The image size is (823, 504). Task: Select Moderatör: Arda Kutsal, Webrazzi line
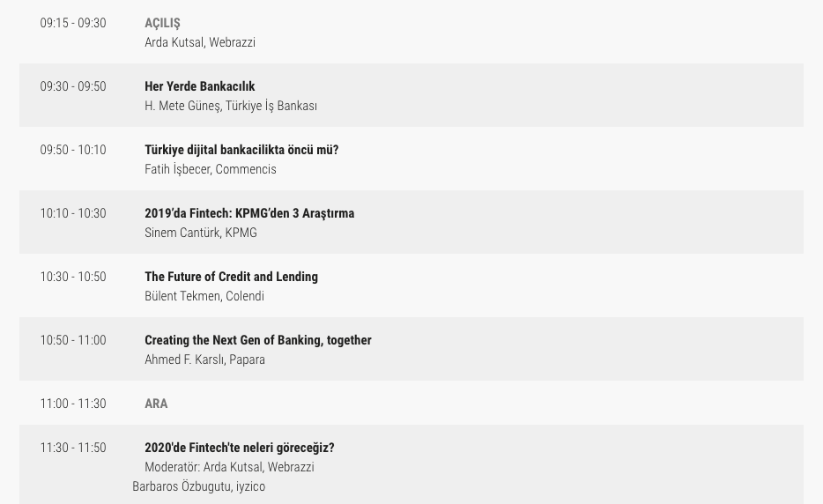pos(229,467)
